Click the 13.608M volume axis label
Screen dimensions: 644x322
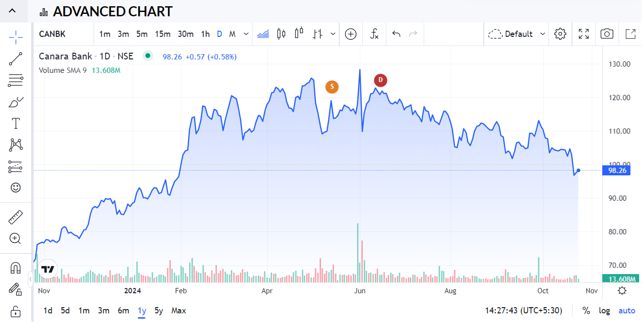coord(621,279)
